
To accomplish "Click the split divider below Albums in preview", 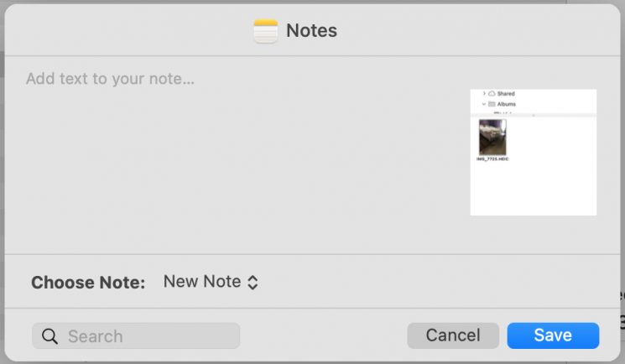I will [x=534, y=115].
